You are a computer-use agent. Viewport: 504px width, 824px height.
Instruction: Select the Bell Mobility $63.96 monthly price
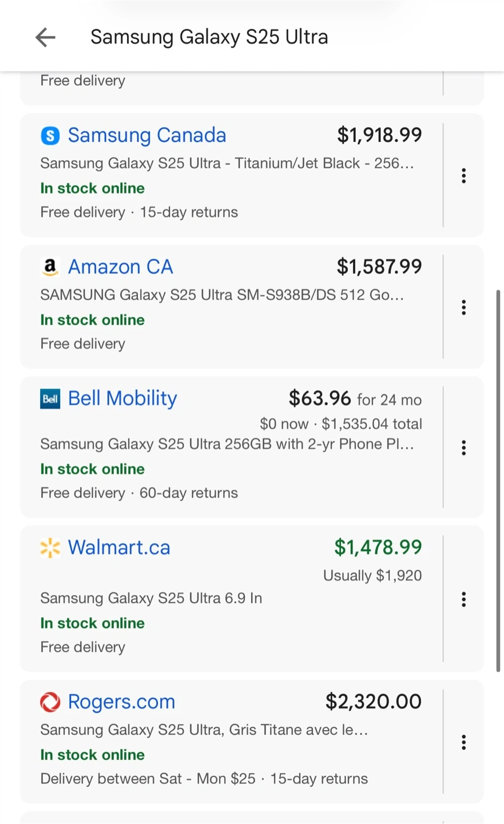[x=320, y=399]
